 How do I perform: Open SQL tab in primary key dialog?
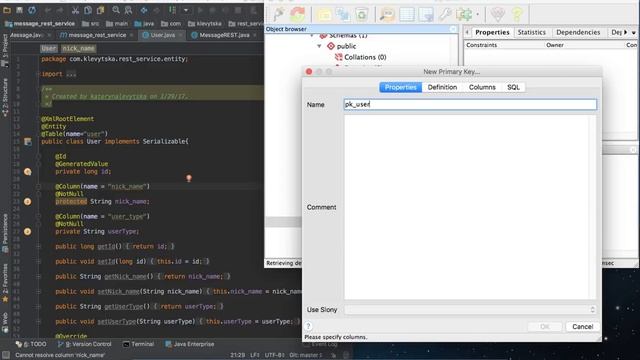[x=513, y=87]
